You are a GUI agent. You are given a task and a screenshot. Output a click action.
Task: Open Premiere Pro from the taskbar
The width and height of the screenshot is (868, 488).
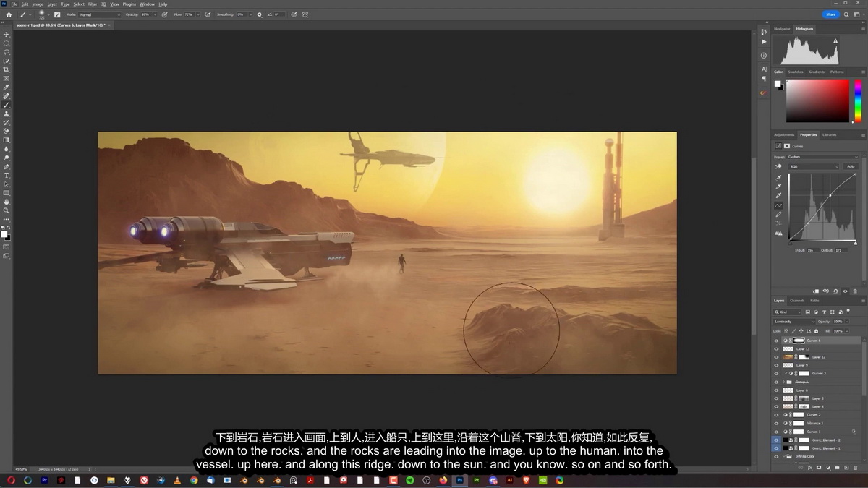point(44,480)
